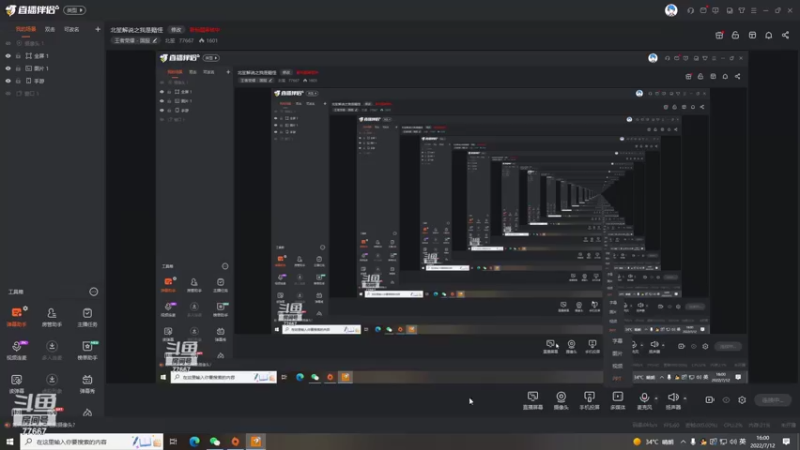Collapse the 工具箱 toolbox panel
The image size is (800, 450).
[93, 292]
